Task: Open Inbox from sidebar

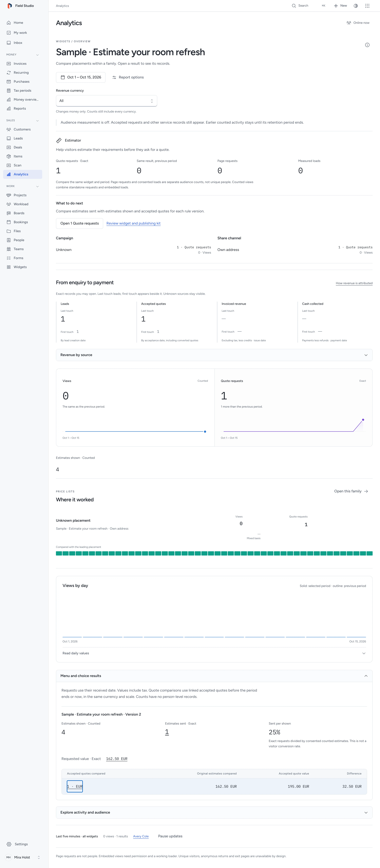Action: coord(23,43)
